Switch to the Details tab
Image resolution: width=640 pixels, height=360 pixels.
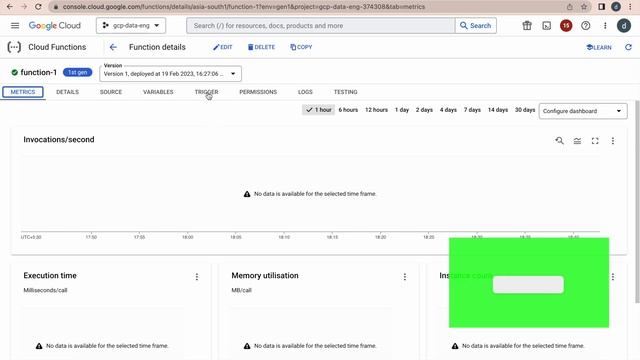(67, 92)
